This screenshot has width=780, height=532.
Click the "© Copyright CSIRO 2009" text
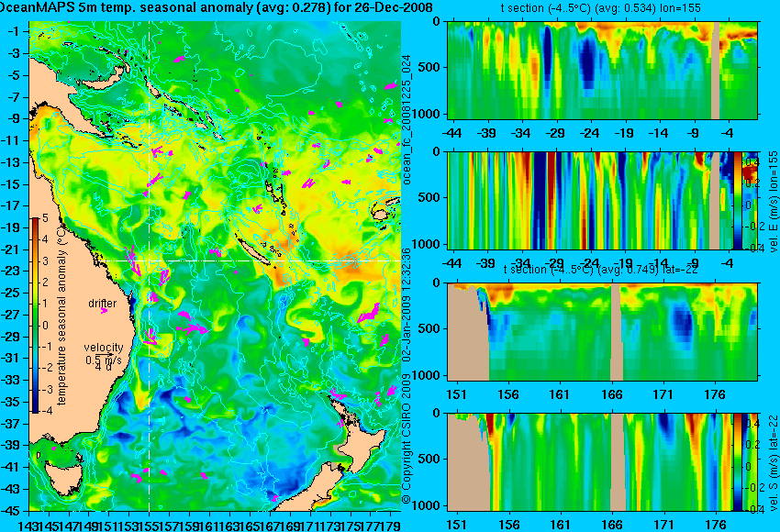pyautogui.click(x=407, y=438)
